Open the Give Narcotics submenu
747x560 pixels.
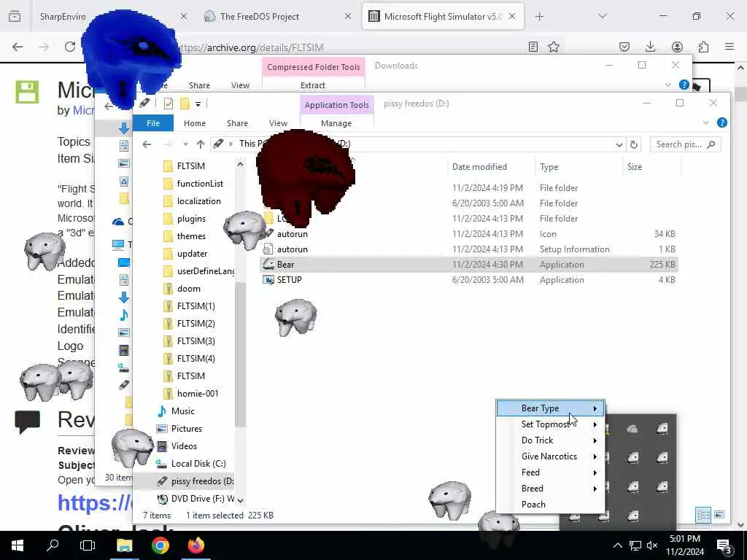[550, 456]
